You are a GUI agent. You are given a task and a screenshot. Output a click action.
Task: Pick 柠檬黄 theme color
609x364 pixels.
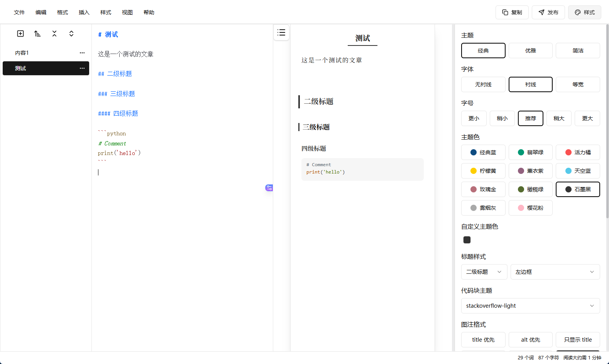coord(483,171)
